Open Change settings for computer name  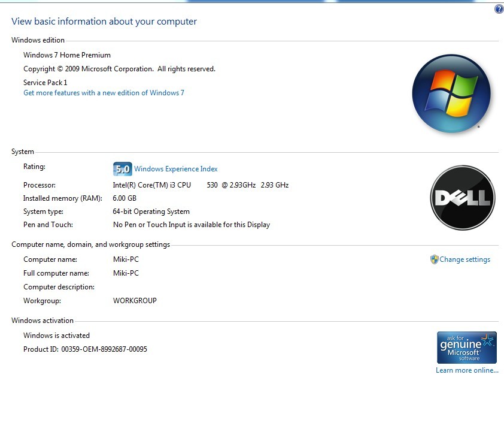click(x=464, y=259)
